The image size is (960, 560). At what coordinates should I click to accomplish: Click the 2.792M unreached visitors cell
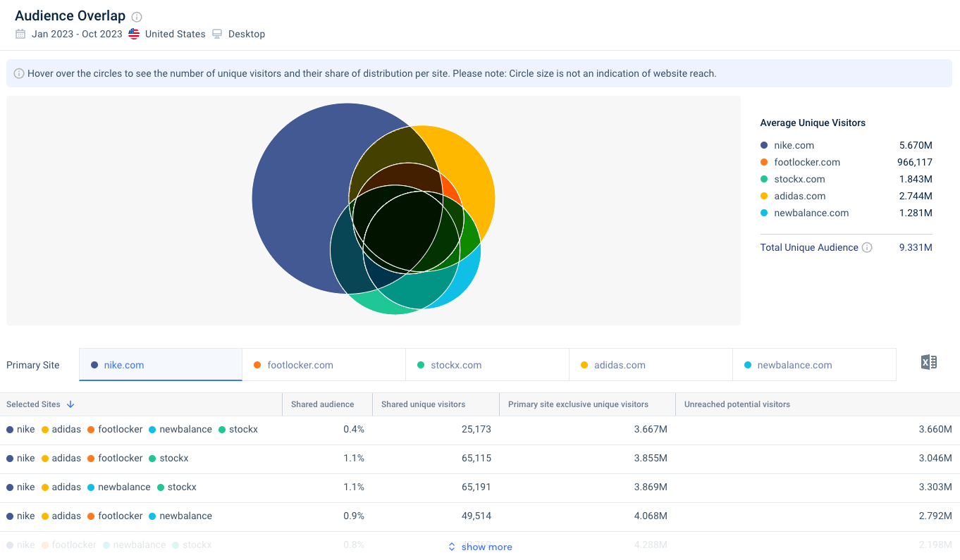coord(935,516)
